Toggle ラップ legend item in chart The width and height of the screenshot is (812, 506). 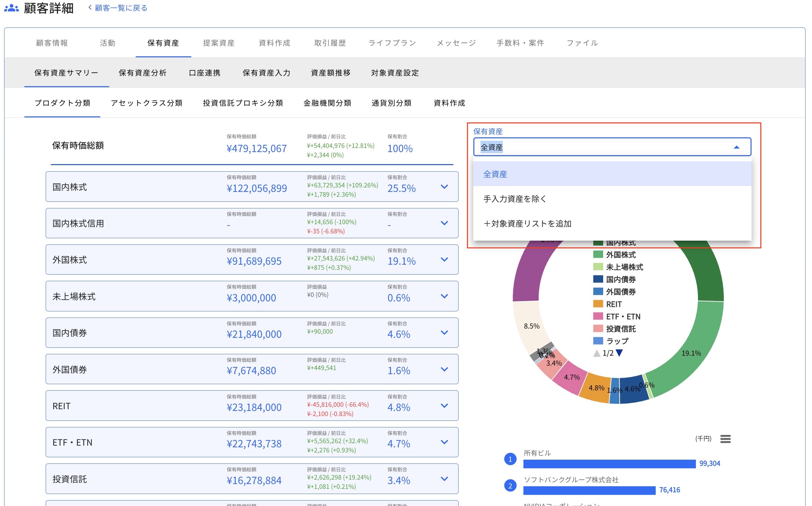(617, 341)
